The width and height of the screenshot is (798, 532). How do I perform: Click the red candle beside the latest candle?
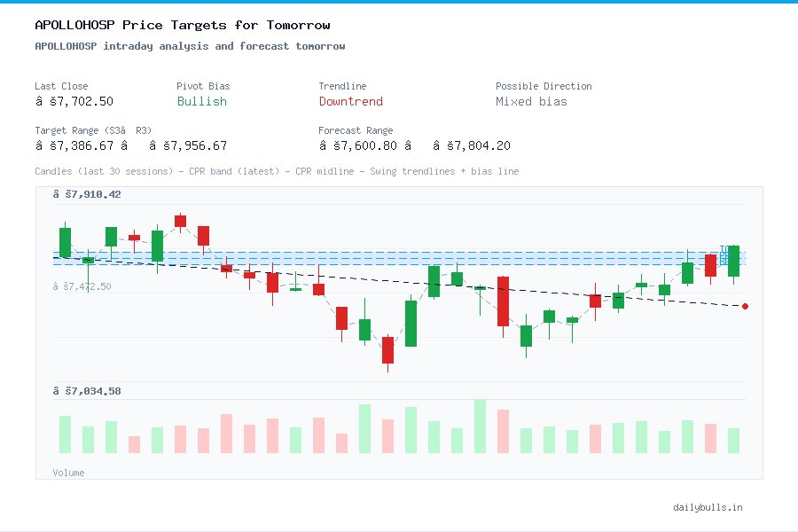click(x=710, y=263)
